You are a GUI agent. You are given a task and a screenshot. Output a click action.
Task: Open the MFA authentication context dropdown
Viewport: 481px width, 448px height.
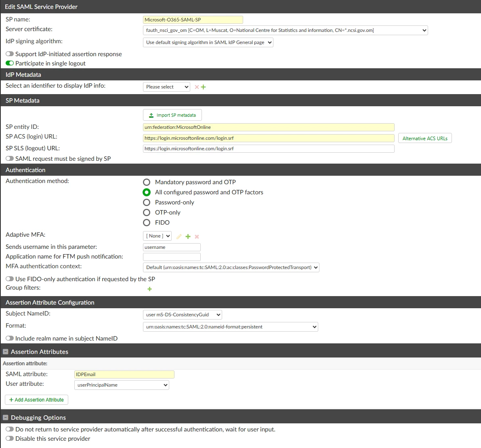pyautogui.click(x=231, y=267)
